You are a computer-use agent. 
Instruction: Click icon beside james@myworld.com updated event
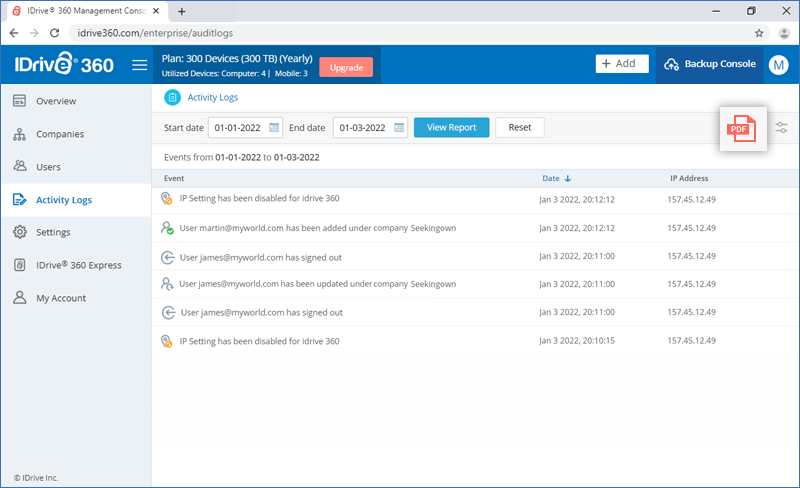[167, 284]
